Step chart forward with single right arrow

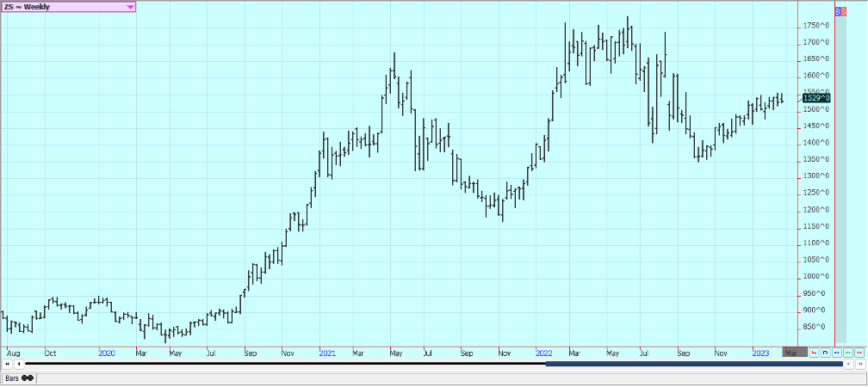[849, 364]
